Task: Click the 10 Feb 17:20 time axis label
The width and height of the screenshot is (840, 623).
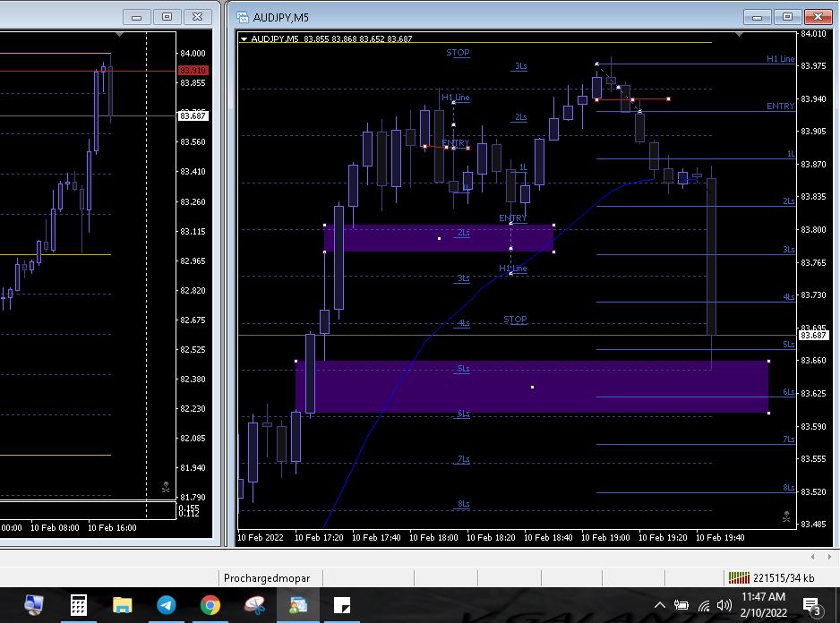Action: [319, 537]
